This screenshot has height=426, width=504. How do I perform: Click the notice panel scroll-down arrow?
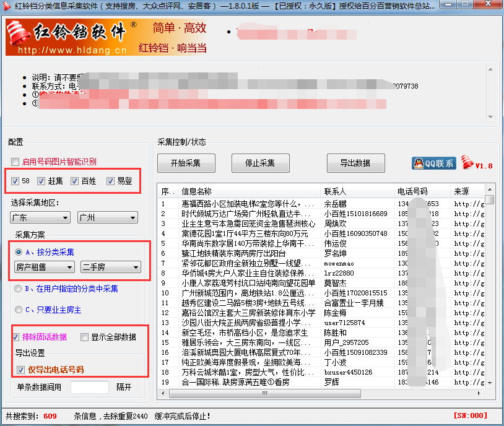click(x=490, y=117)
